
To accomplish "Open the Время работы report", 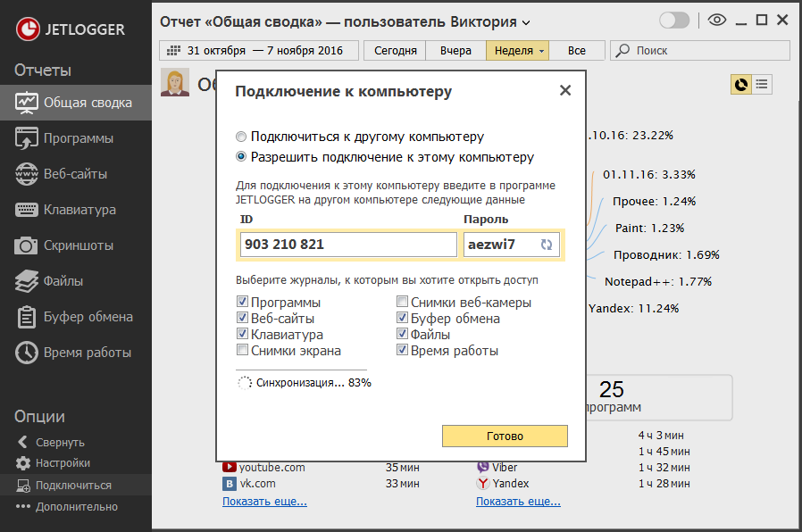I will coord(76,353).
